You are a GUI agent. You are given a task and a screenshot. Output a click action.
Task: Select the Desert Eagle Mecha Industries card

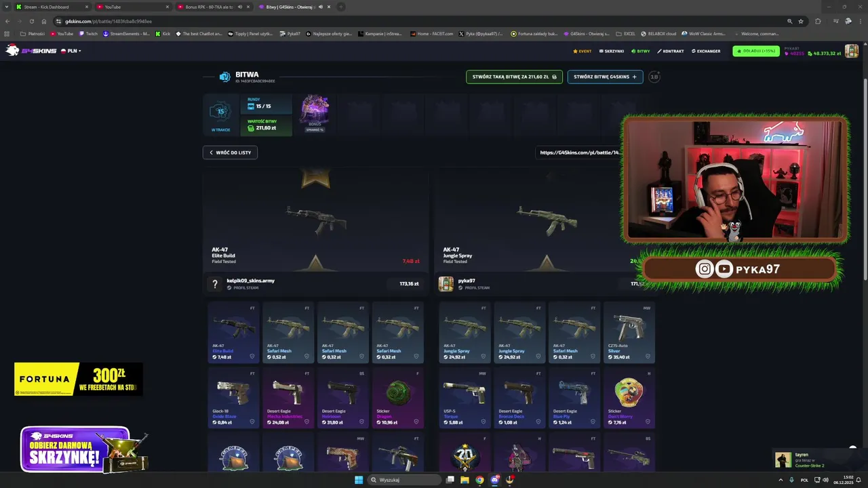[288, 399]
